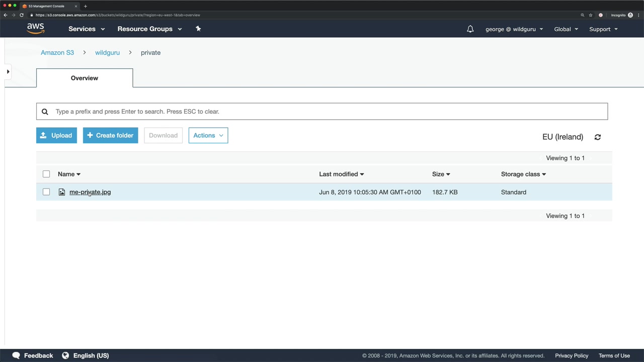Open the me-private.jpg file link

pyautogui.click(x=90, y=192)
